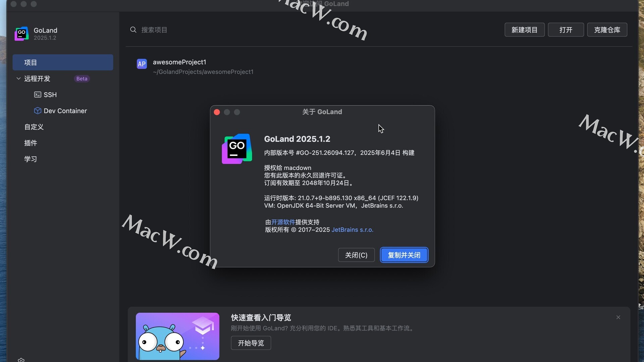Click the AP project avatar icon
The image size is (644, 362).
click(142, 64)
